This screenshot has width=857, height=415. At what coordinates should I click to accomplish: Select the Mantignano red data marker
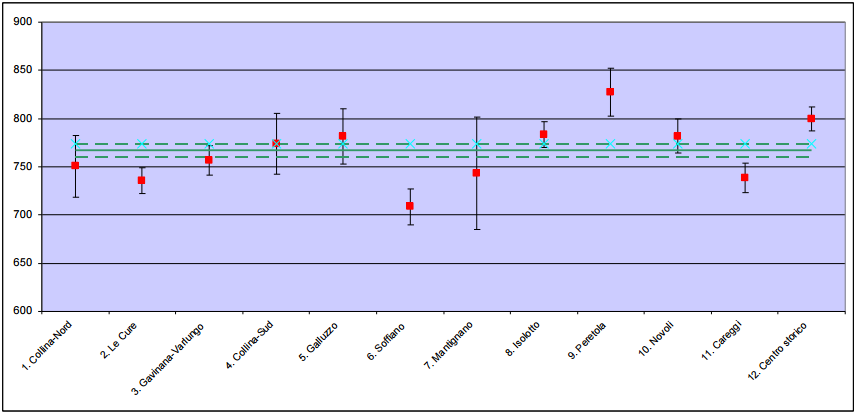pyautogui.click(x=476, y=173)
